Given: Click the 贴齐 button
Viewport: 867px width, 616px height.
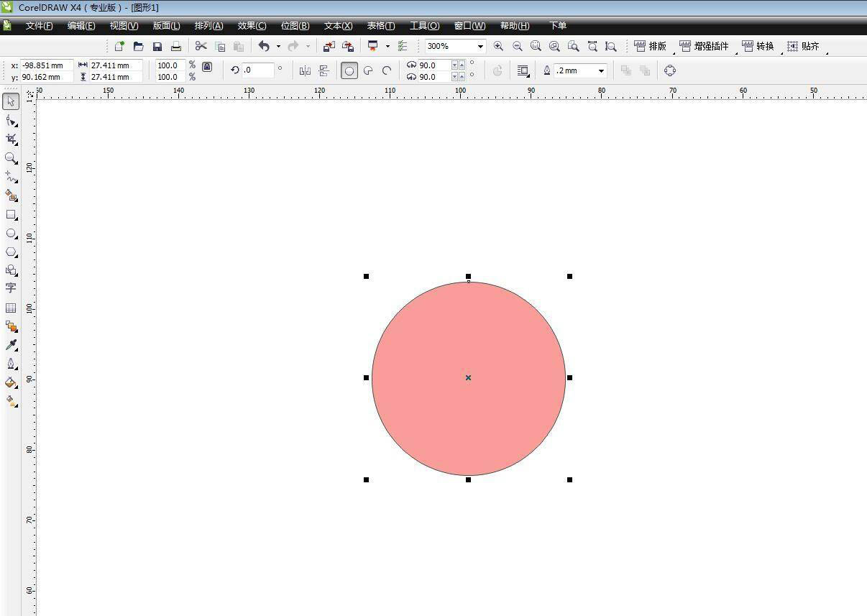Looking at the screenshot, I should (x=803, y=46).
